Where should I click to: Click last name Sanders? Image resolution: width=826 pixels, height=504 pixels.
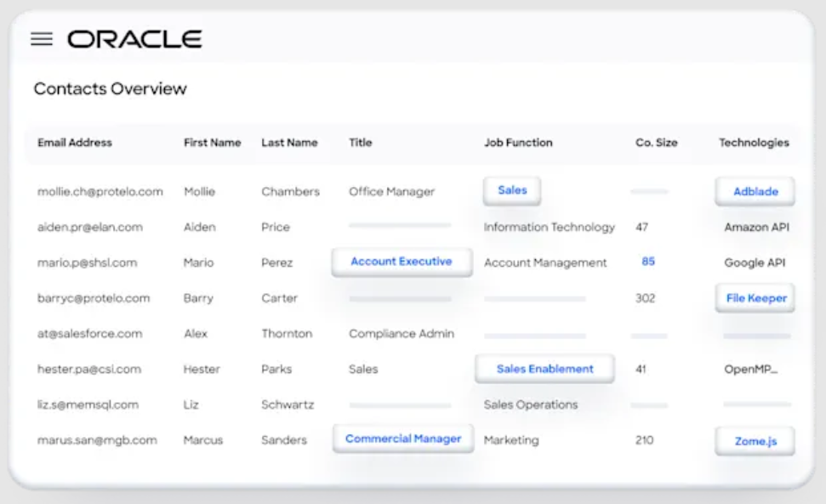(284, 440)
